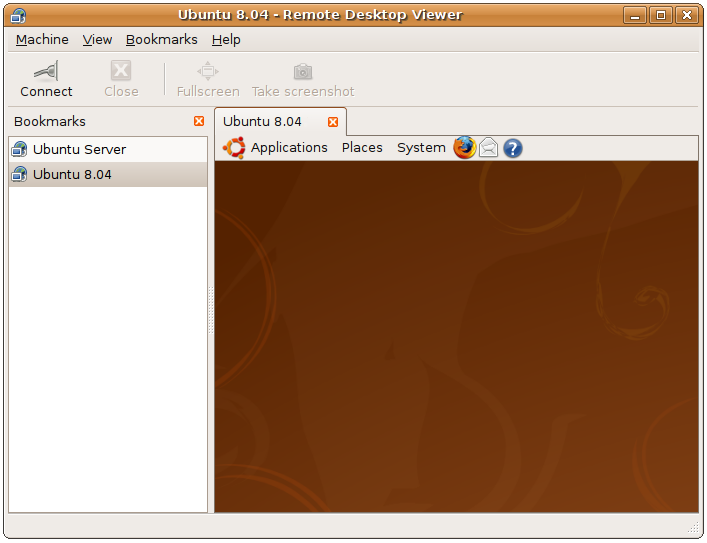Open the View menu

(97, 40)
